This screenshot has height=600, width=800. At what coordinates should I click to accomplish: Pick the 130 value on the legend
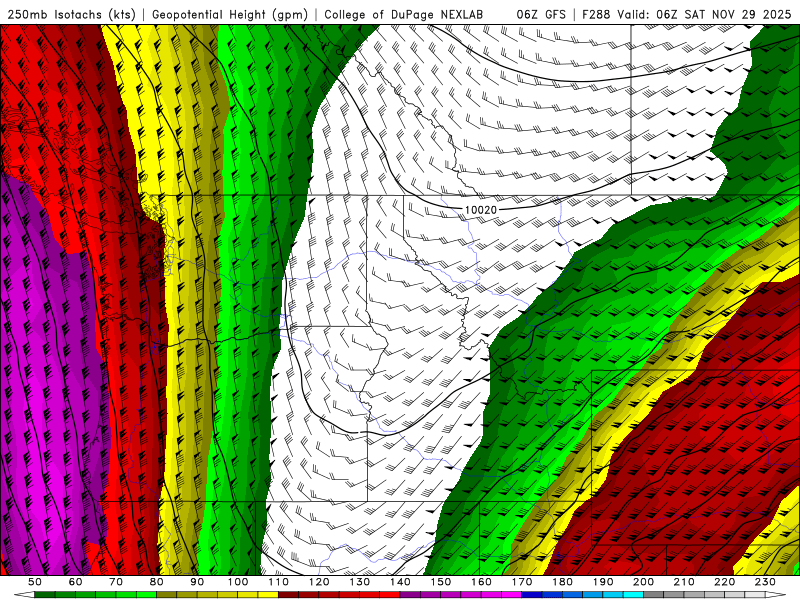(360, 582)
